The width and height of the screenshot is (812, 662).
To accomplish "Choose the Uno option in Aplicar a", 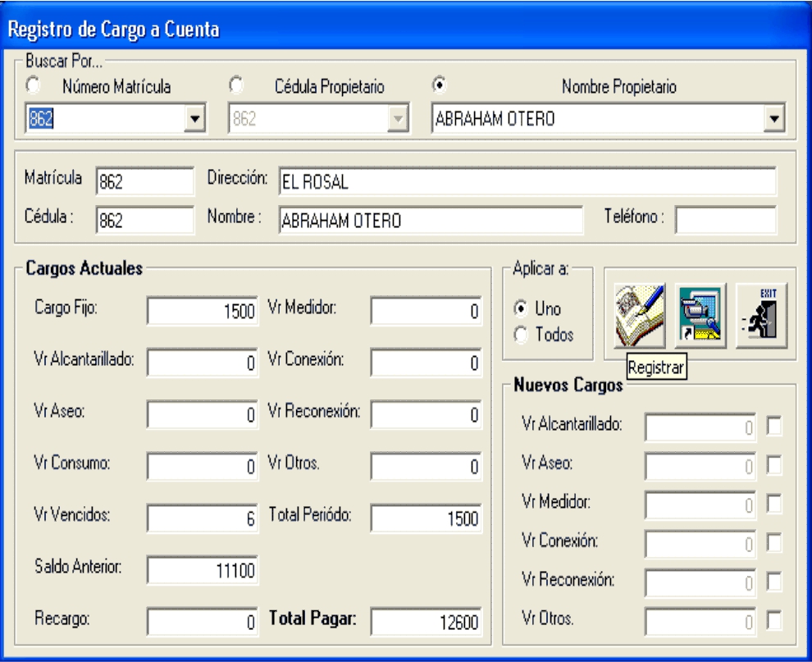I will [518, 312].
